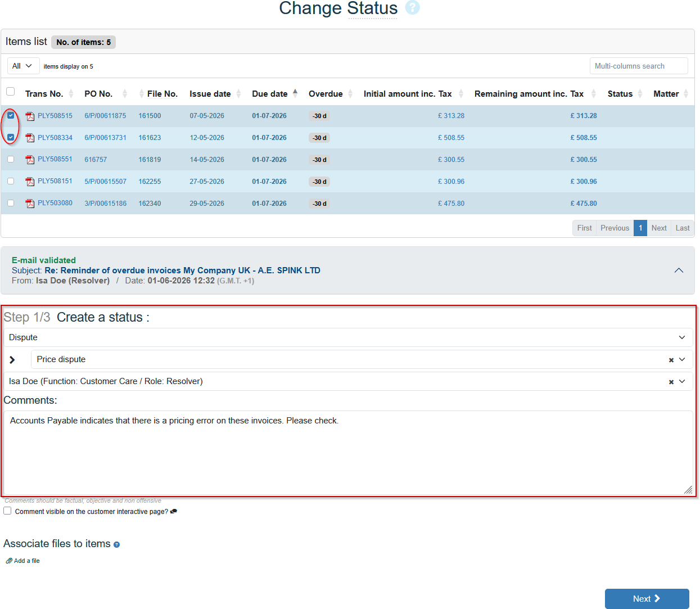
Task: Open the Change Status help question-mark icon
Action: pos(413,8)
